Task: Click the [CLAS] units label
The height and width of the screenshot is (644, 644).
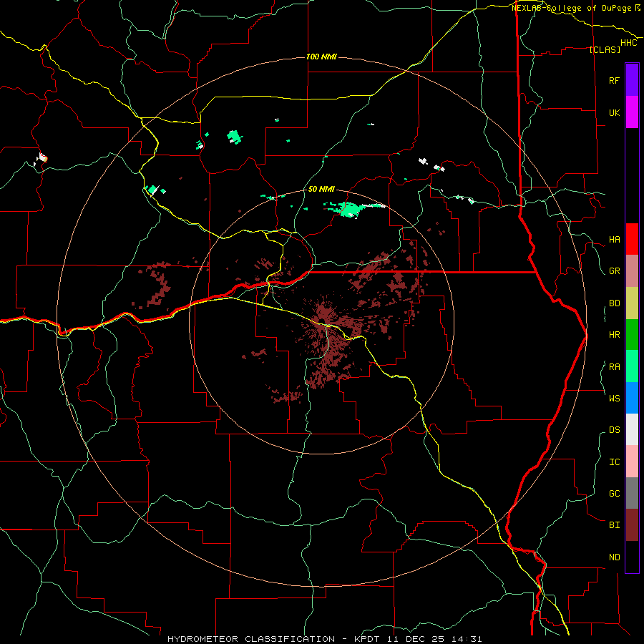Action: [x=605, y=49]
